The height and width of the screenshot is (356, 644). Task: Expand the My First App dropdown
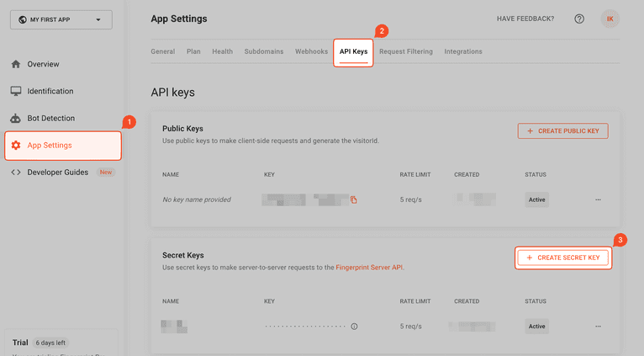click(61, 19)
